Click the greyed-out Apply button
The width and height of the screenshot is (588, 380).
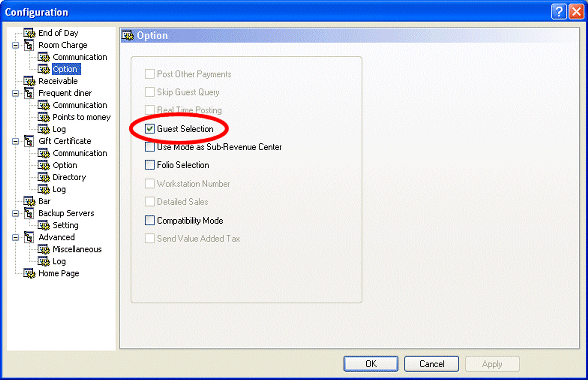tap(492, 364)
